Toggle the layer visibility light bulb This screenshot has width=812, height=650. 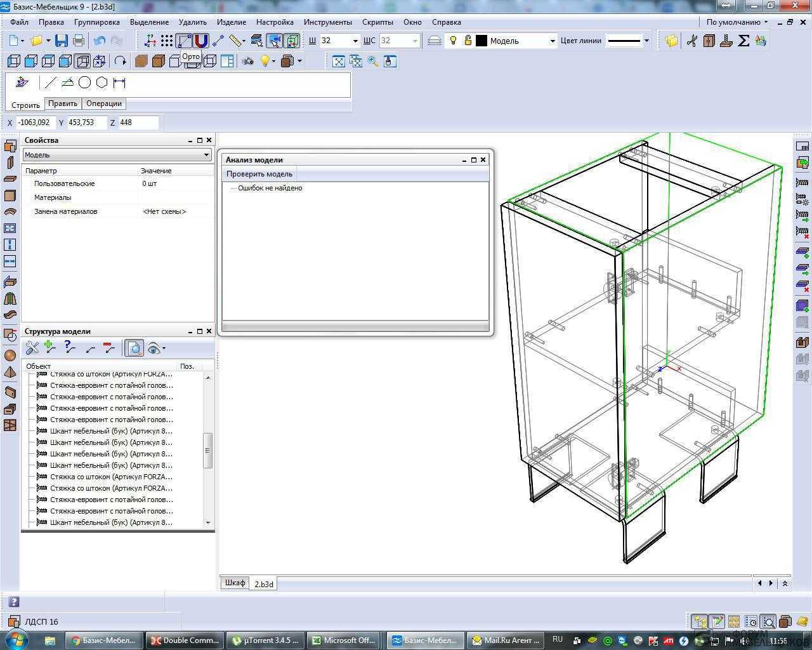point(453,41)
